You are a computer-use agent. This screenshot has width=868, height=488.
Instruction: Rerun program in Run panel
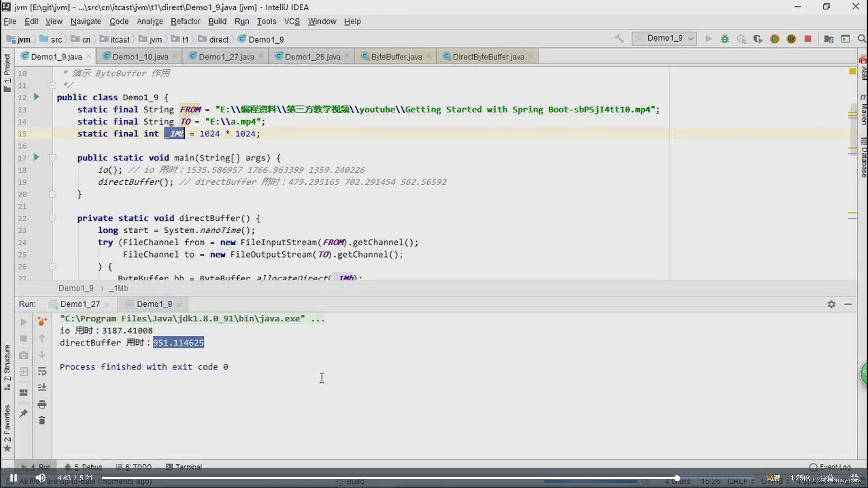24,322
